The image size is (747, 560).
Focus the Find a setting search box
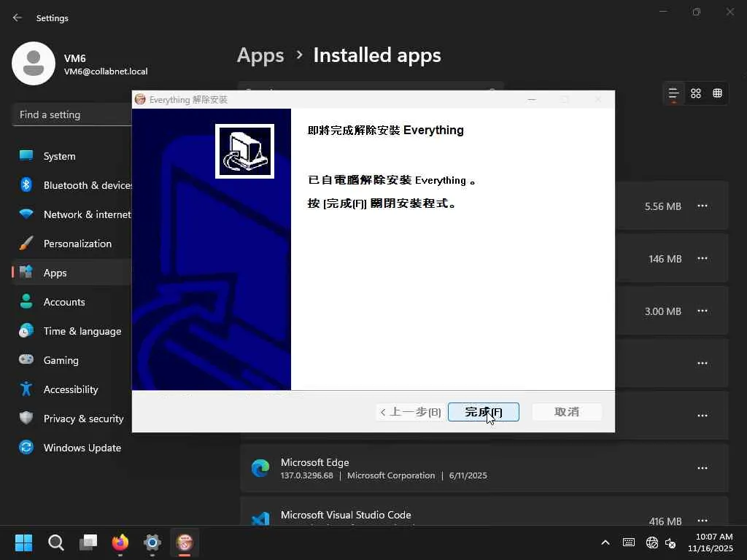pos(71,114)
